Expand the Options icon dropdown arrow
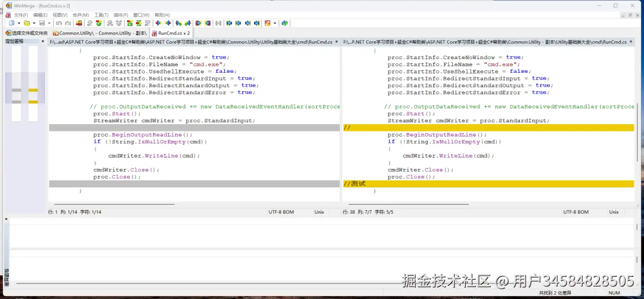Image resolution: width=644 pixels, height=299 pixels. pyautogui.click(x=275, y=23)
